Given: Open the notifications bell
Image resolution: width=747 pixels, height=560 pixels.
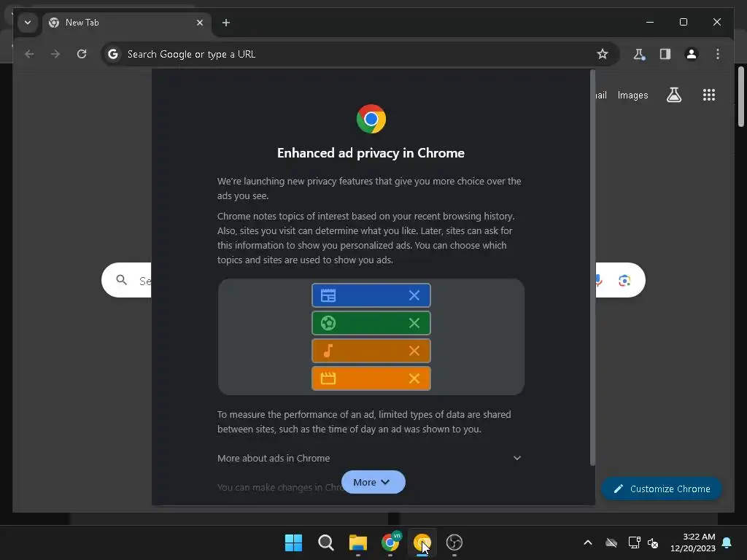Looking at the screenshot, I should [x=727, y=542].
